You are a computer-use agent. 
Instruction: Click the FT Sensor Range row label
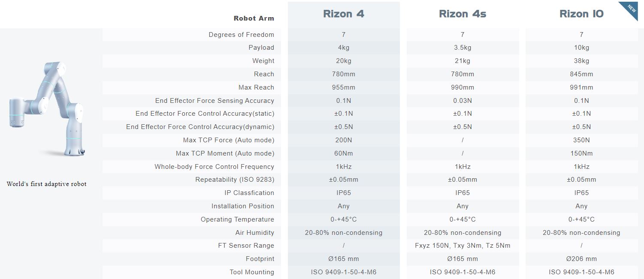[246, 246]
